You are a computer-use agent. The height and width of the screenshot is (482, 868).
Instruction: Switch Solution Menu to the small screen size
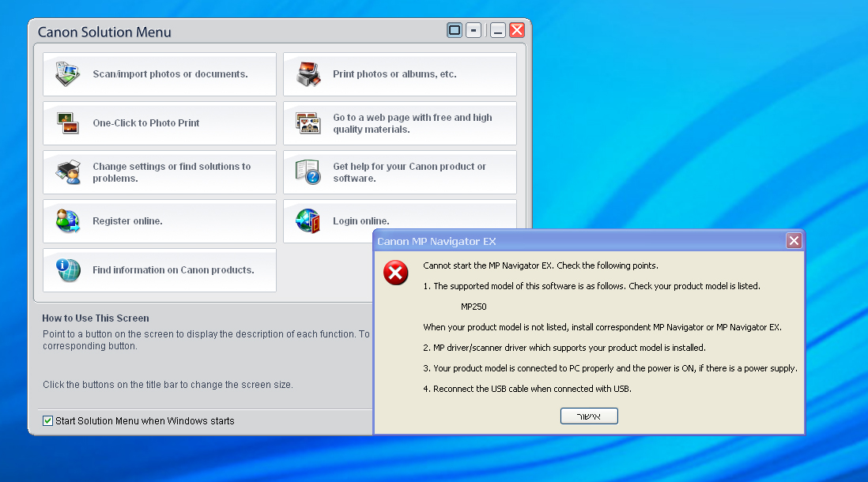click(x=474, y=30)
